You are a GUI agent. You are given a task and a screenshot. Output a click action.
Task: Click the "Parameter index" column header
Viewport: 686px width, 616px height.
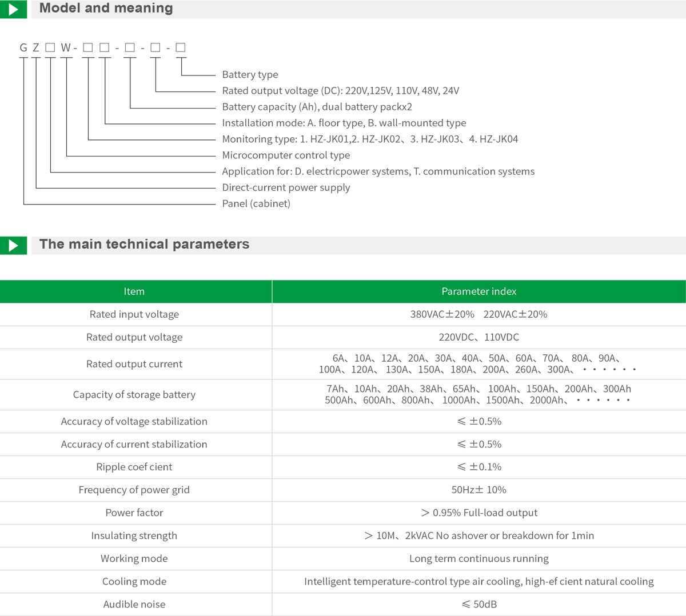point(478,291)
